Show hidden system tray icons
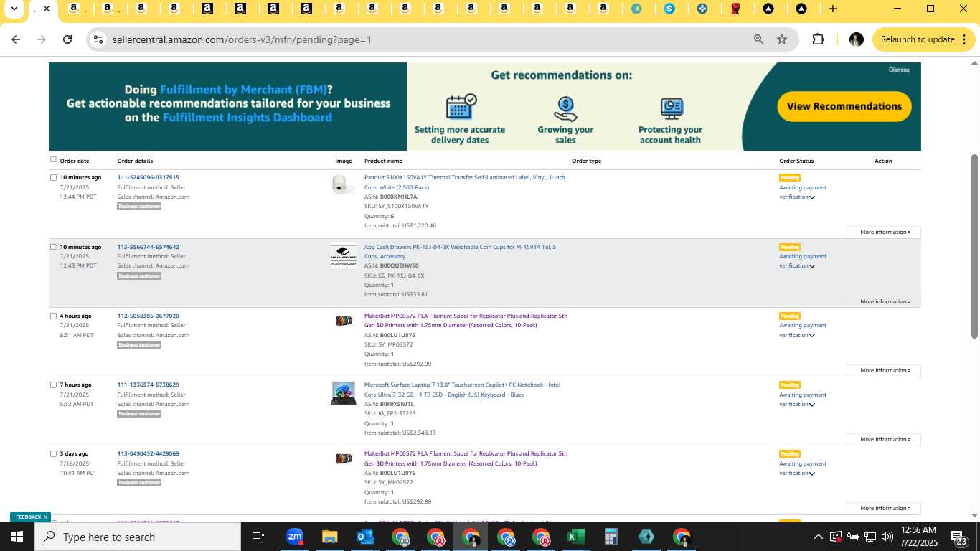 (x=818, y=537)
